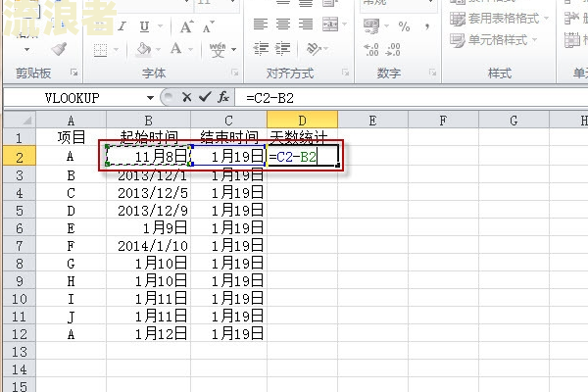Select column C header
588x392 pixels.
[x=228, y=120]
